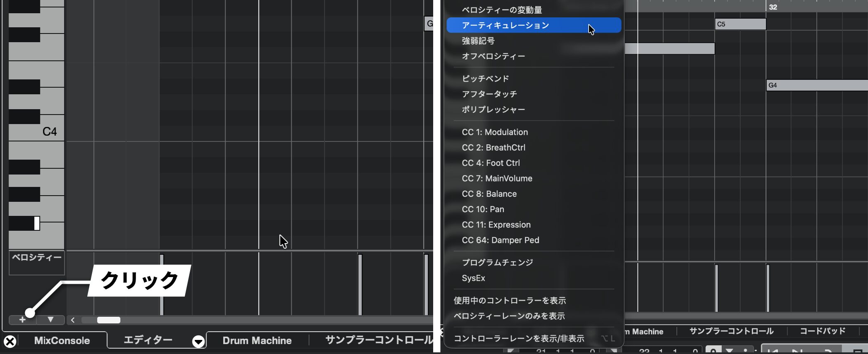Click ベロシティーレーンのみを表示 menu entry

[509, 316]
